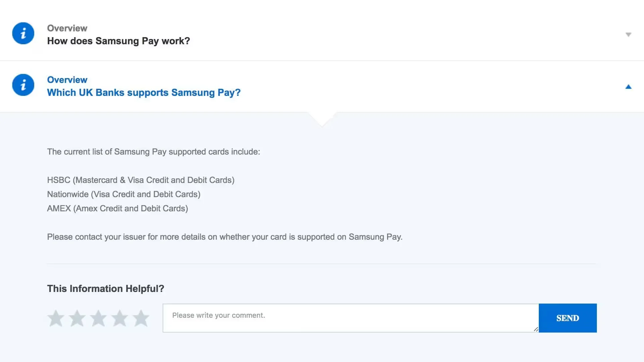644x362 pixels.
Task: Click the This Information Helpful? heading
Action: coord(105,289)
